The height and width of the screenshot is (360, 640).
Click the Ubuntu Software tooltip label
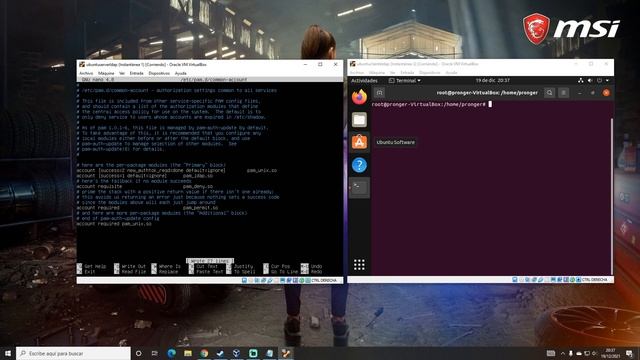(x=396, y=142)
